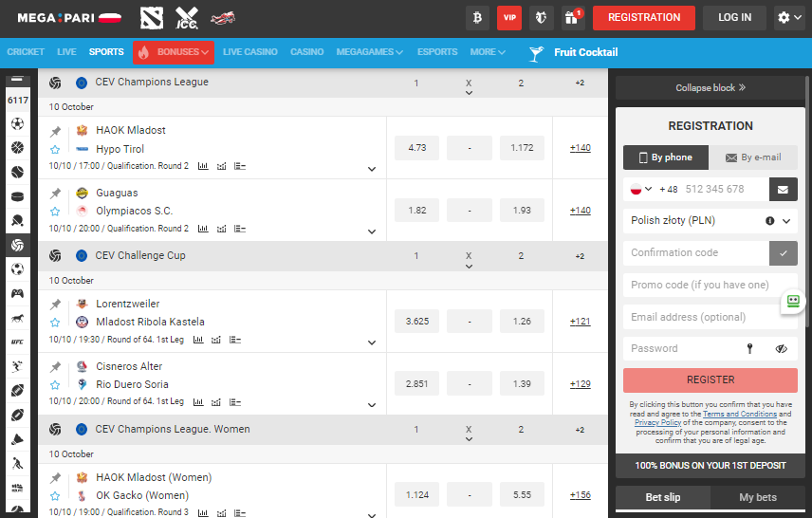Favorite the Cisneros Alter vs Rio Duero Soria match

[x=55, y=385]
